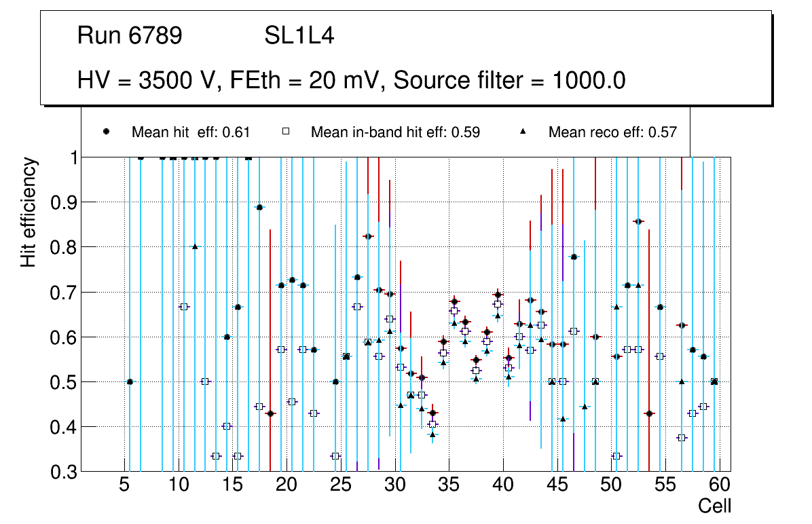Screen dimensions: 812x524
Task: Click the black triangle marker in the legend
Action: (x=524, y=132)
